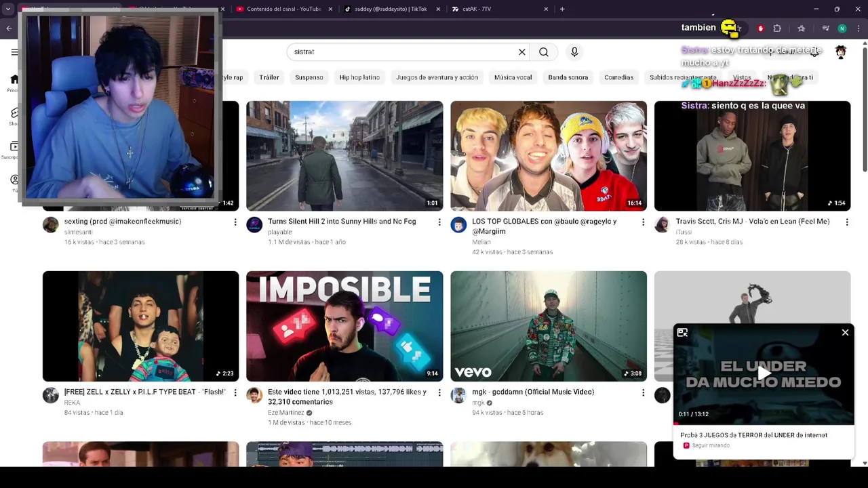Open Turns Silent Hill 2 video title

pyautogui.click(x=342, y=222)
